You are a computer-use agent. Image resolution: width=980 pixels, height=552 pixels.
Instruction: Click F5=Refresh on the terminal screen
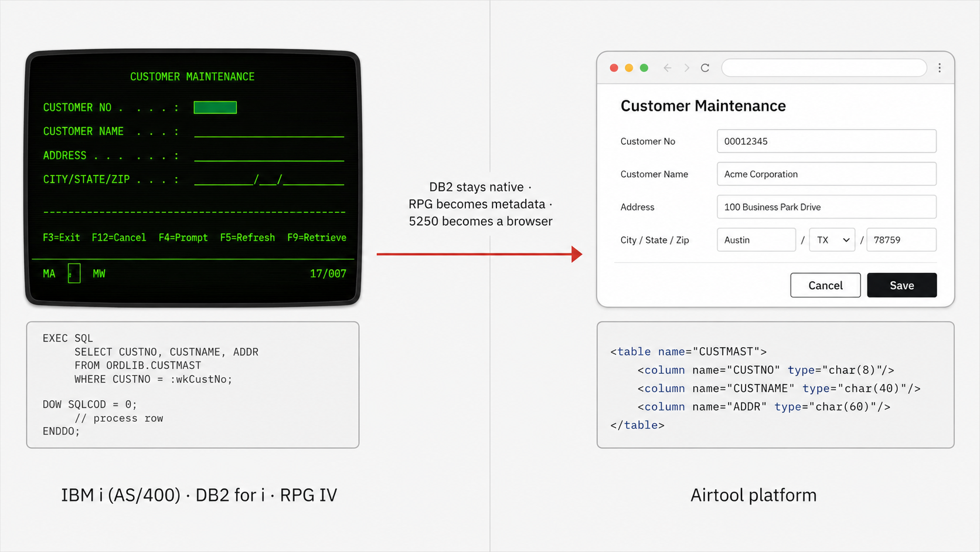[x=247, y=238]
